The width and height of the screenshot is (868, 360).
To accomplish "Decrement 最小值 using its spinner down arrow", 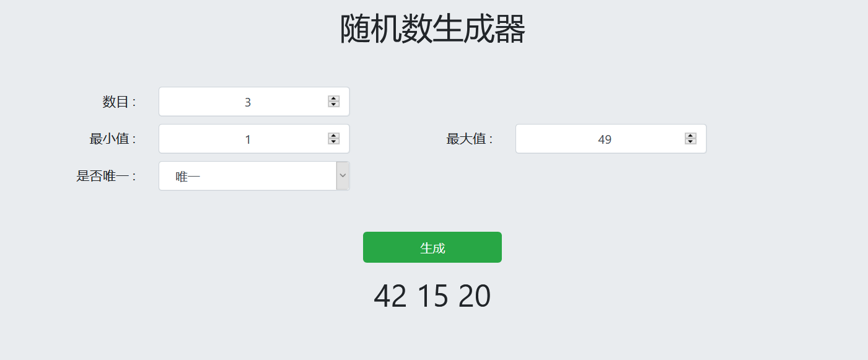I will [333, 142].
